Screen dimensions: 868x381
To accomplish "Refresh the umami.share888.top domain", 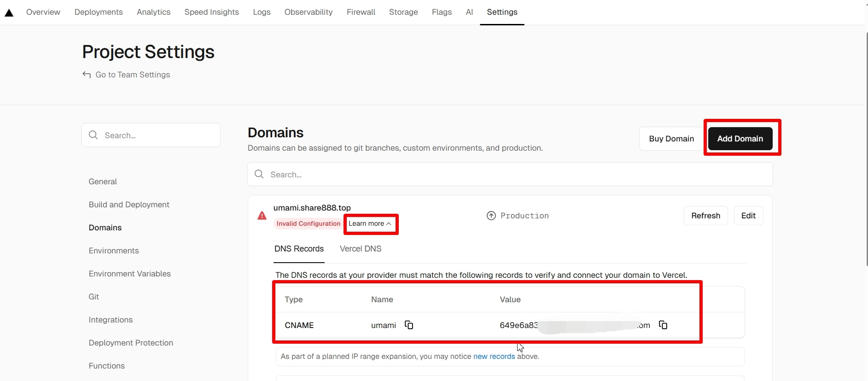I will pyautogui.click(x=705, y=216).
